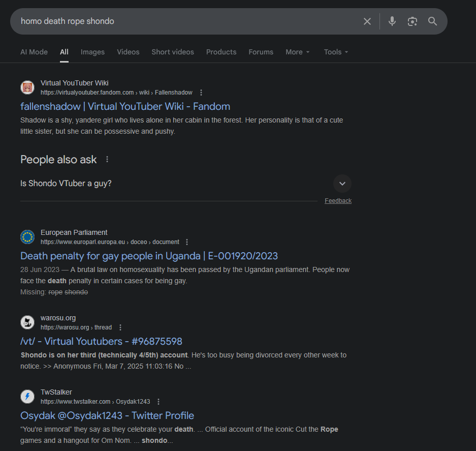The image size is (476, 451).
Task: Open options for the Virtual YouTuber Wiki result
Action: pos(201,93)
